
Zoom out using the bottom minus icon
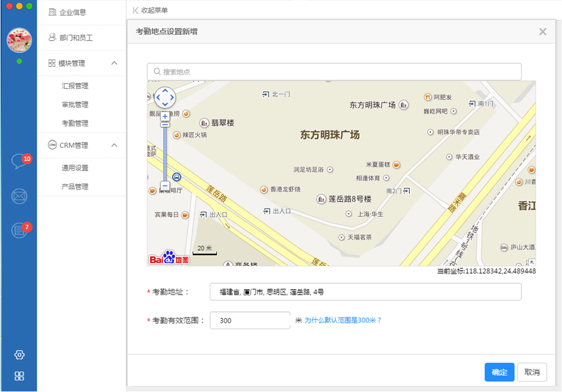(x=165, y=186)
